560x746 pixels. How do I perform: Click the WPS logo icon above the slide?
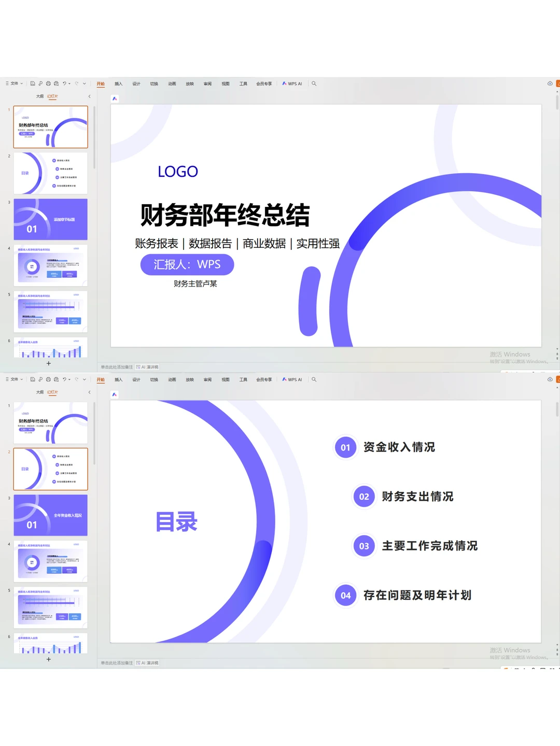coord(115,98)
